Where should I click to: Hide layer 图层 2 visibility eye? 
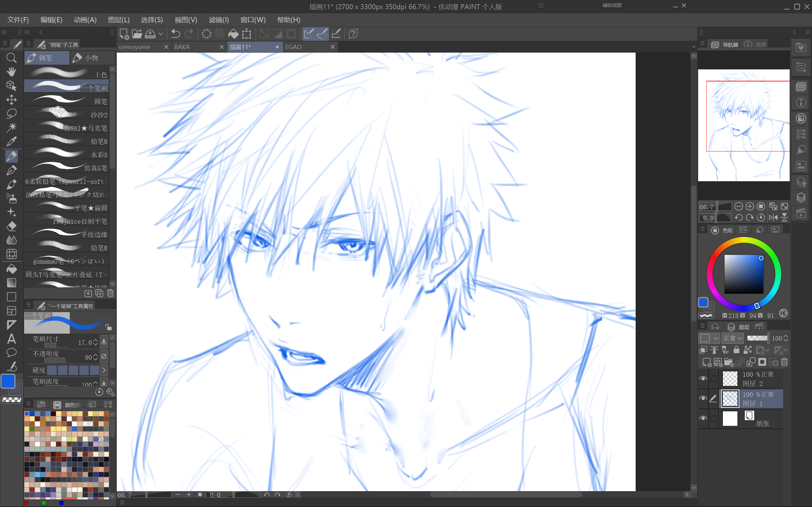(x=703, y=379)
